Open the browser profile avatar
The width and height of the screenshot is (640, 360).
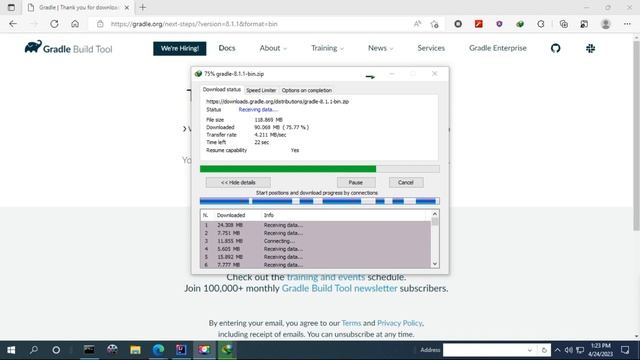[x=606, y=24]
